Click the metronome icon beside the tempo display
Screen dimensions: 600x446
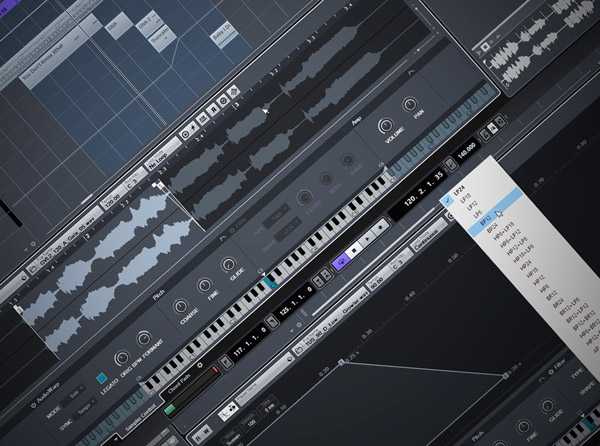click(450, 165)
